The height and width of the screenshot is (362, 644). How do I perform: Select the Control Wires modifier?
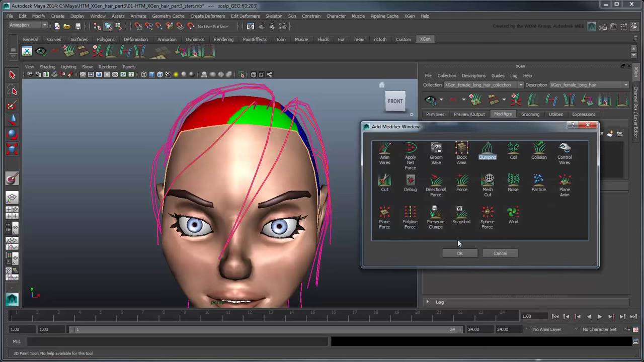point(565,154)
